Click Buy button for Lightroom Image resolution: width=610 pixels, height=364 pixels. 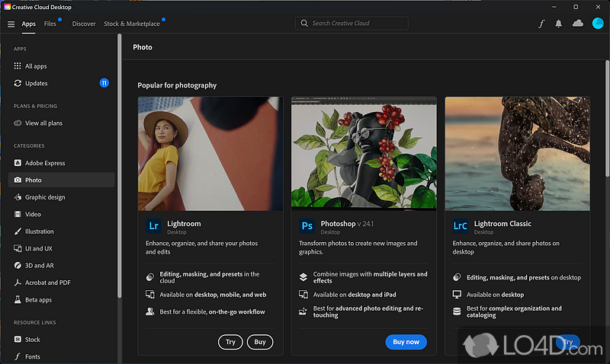coord(260,342)
